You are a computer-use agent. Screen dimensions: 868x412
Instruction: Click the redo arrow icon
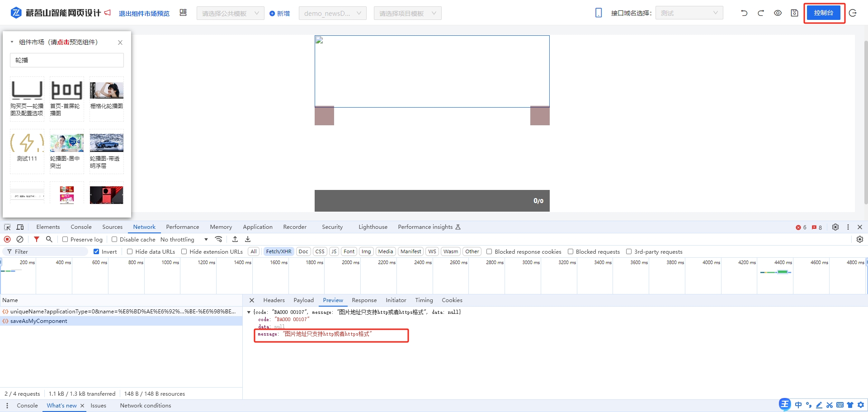(761, 13)
